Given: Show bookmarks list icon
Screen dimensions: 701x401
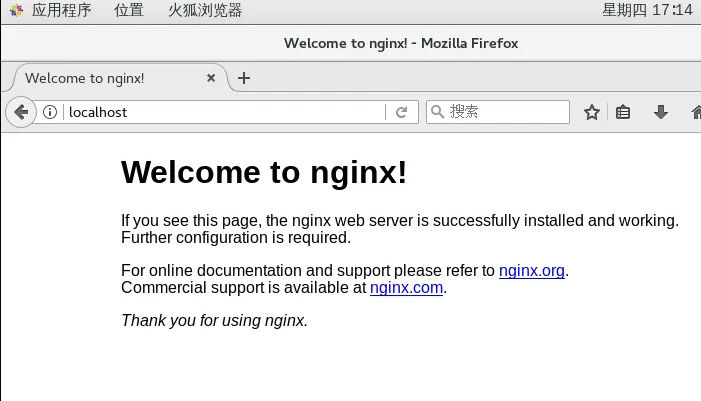Looking at the screenshot, I should click(x=623, y=112).
